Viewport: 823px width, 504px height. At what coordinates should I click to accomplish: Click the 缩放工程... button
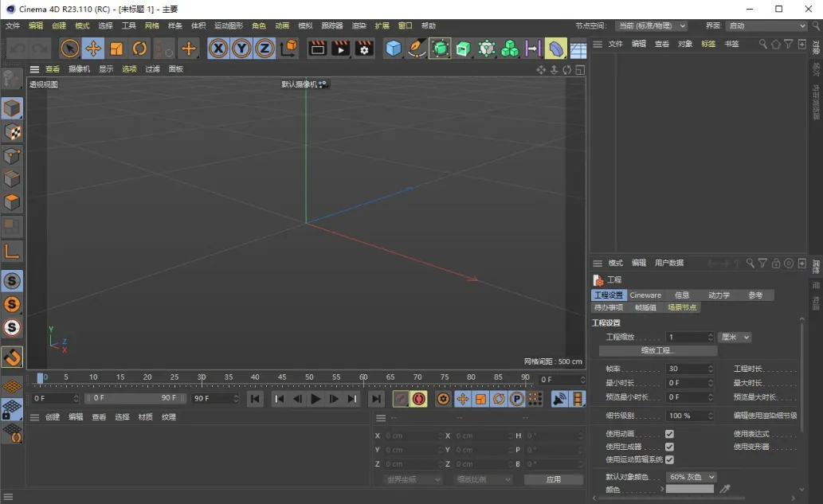[657, 350]
